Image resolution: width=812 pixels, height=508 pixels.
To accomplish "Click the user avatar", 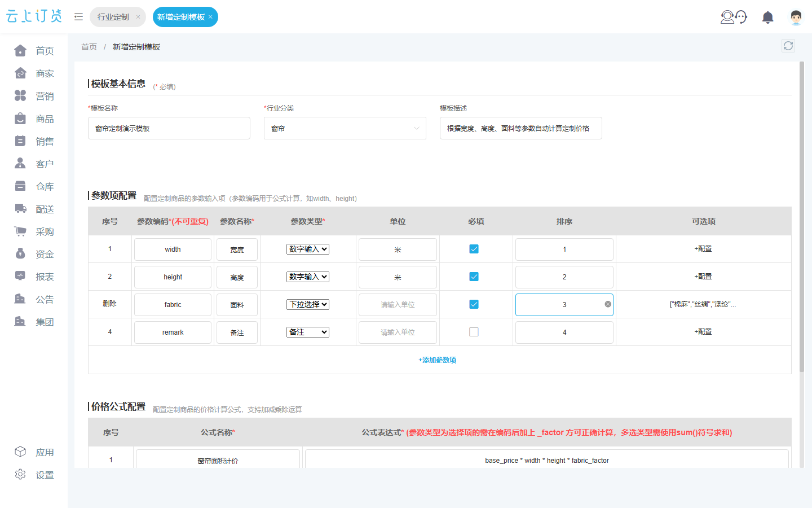I will click(796, 17).
